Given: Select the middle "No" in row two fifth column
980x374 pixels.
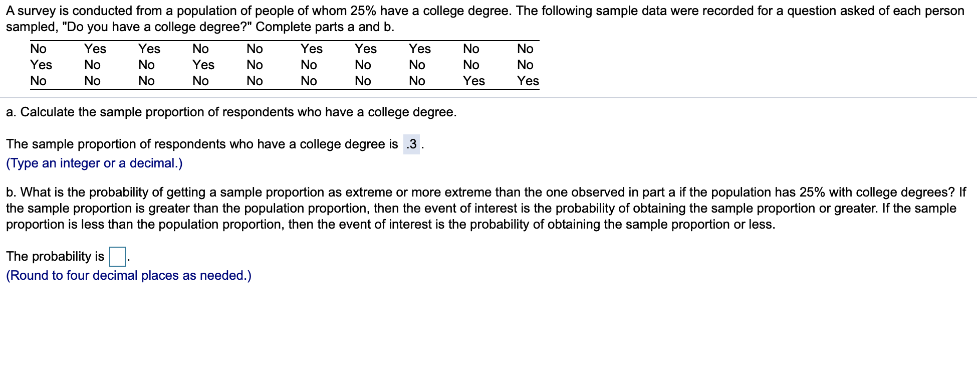Looking at the screenshot, I should click(254, 65).
